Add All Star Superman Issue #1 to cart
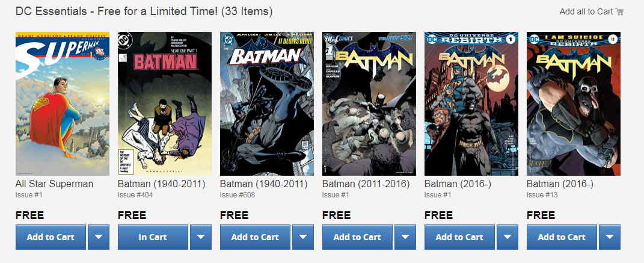Screen dimensions: 644x263 (x=51, y=237)
